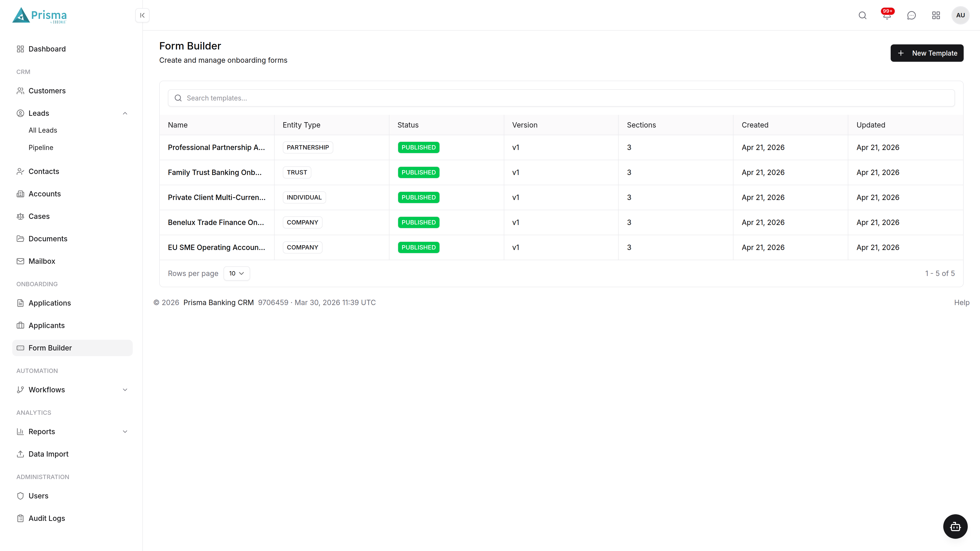Click the Applicants briefcase icon
980x551 pixels.
[20, 325]
